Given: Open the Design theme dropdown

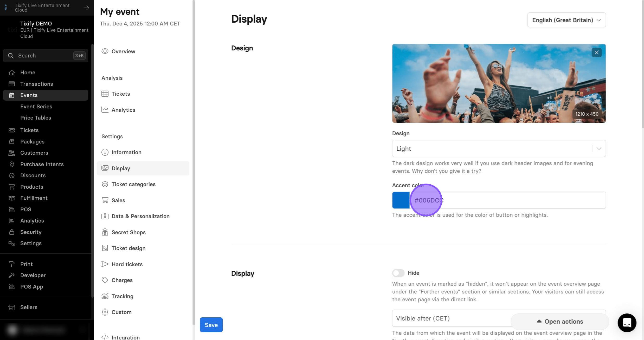Looking at the screenshot, I should (x=499, y=148).
